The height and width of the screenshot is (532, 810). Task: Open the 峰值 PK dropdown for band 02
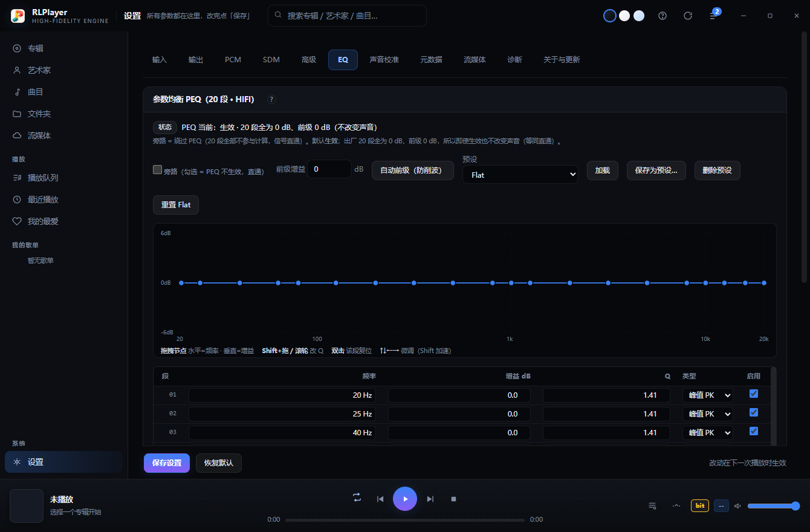pyautogui.click(x=708, y=414)
